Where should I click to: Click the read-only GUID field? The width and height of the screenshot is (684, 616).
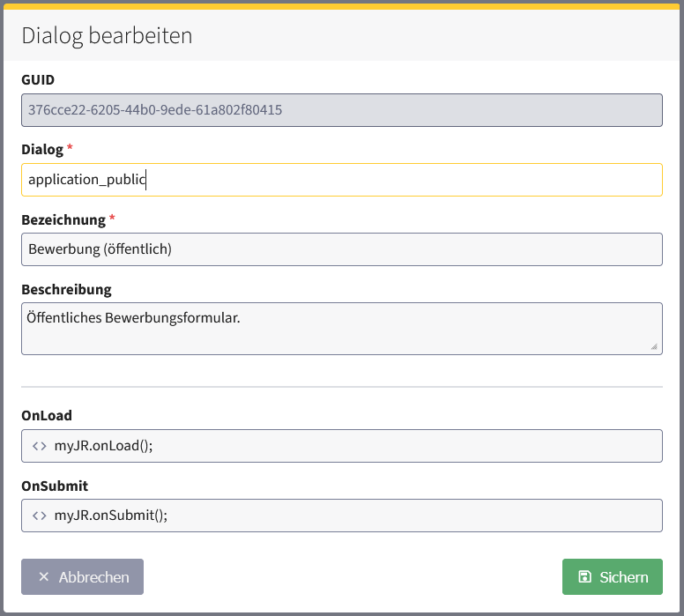click(x=341, y=110)
